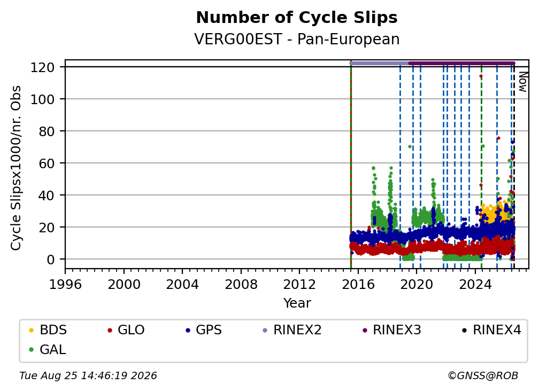Click the RINEX2 lavender legend marker
539x392 pixels.
click(265, 330)
